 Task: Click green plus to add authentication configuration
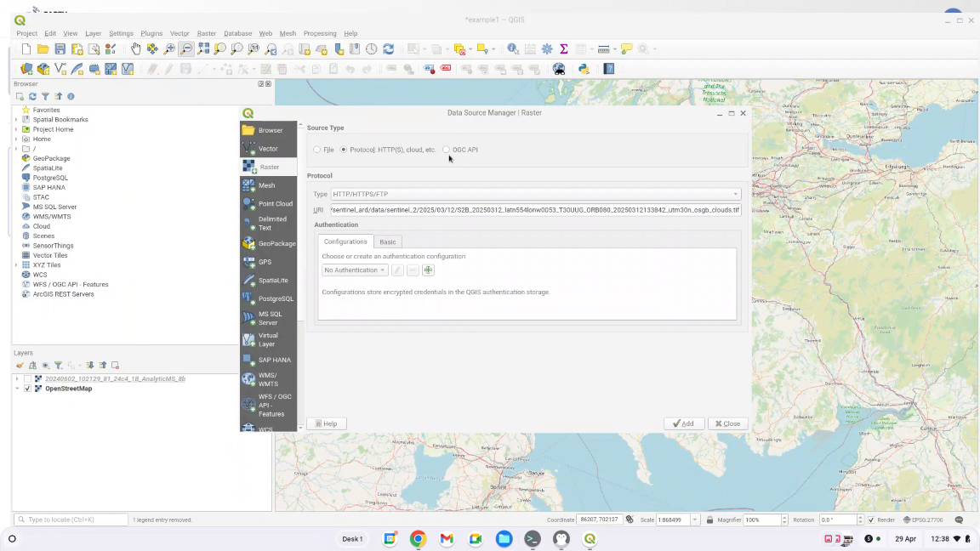point(428,270)
